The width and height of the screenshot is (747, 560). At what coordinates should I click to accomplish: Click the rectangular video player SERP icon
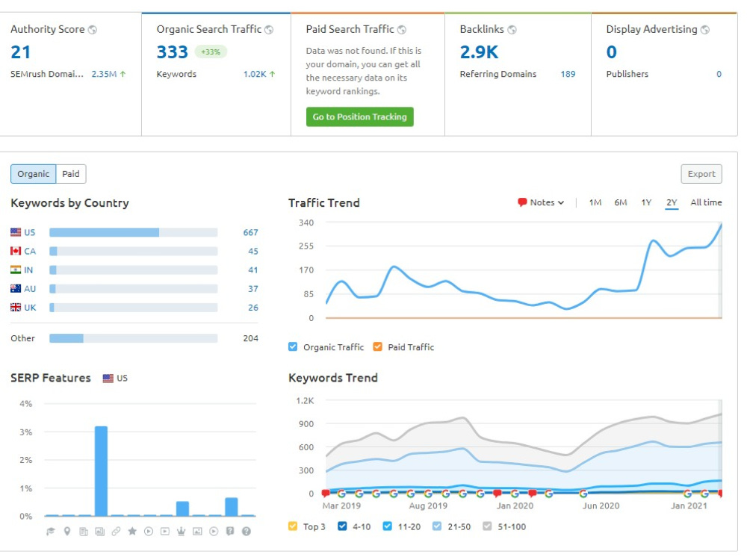[165, 532]
